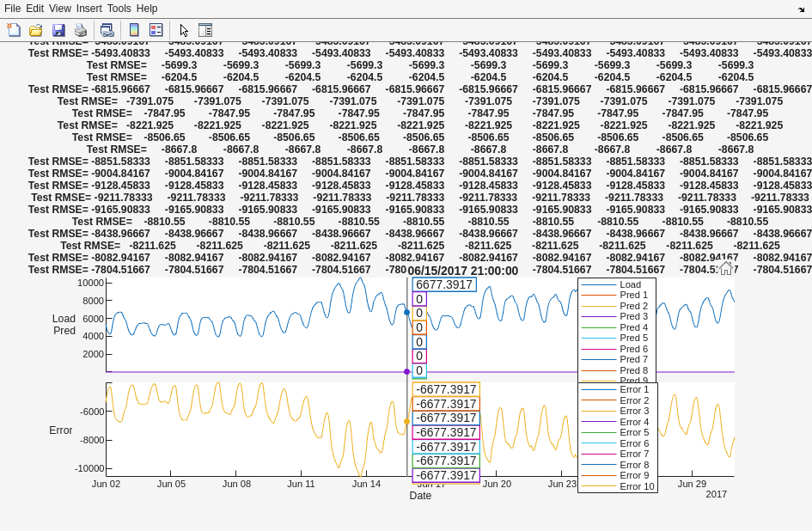Open the Insert menu

click(x=89, y=9)
